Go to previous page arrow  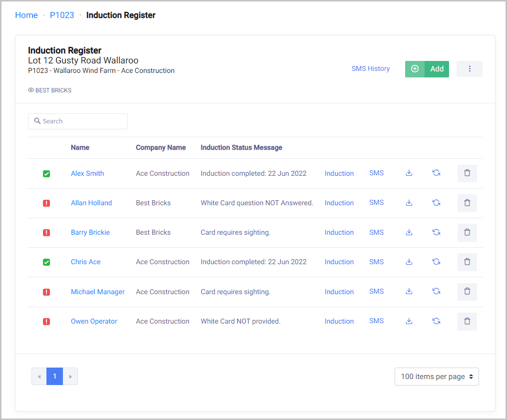39,377
